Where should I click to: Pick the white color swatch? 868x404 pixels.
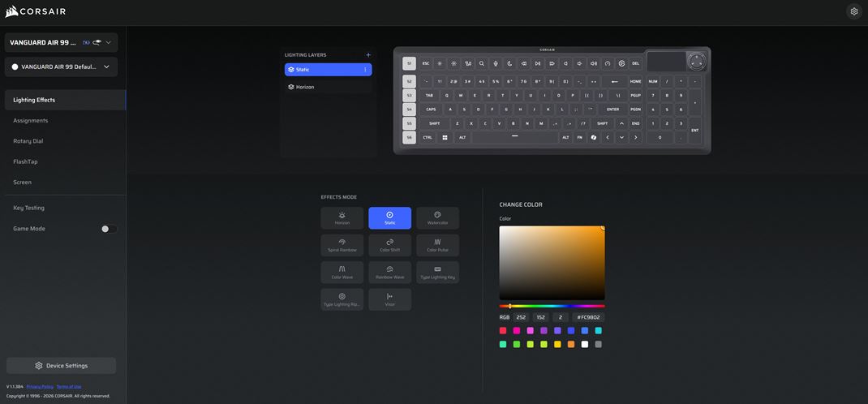pos(585,344)
